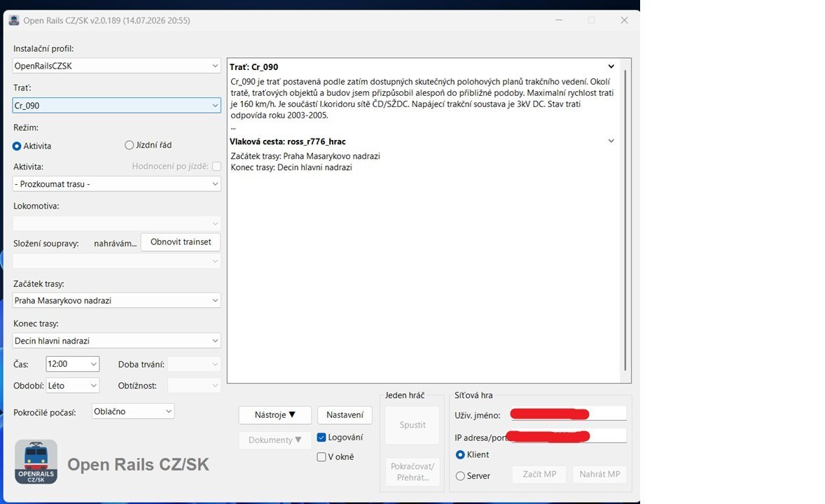Open the Trať dropdown showing Cr_090

click(x=117, y=105)
